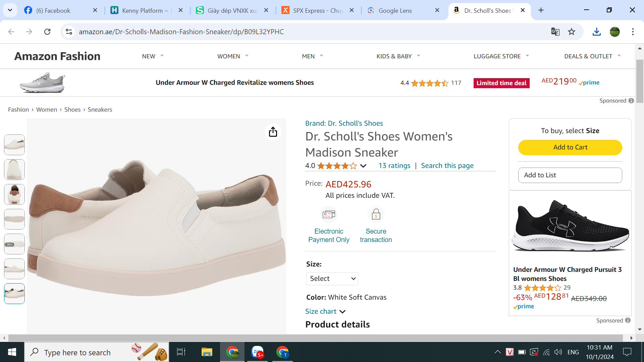
Task: Click the site information icon in address bar
Action: coord(69,32)
